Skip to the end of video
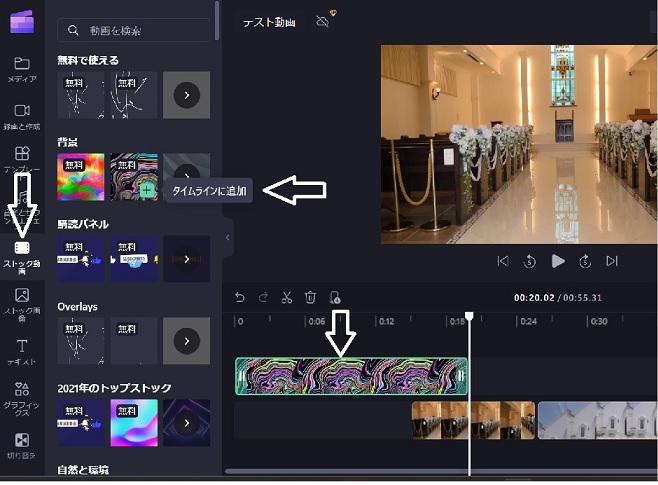The image size is (658, 485). tap(612, 261)
